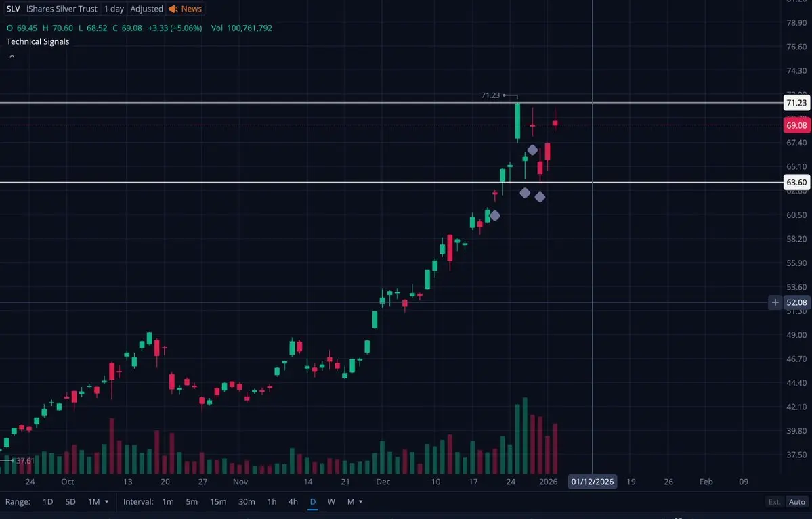
Task: Select the 5D range
Action: (70, 502)
